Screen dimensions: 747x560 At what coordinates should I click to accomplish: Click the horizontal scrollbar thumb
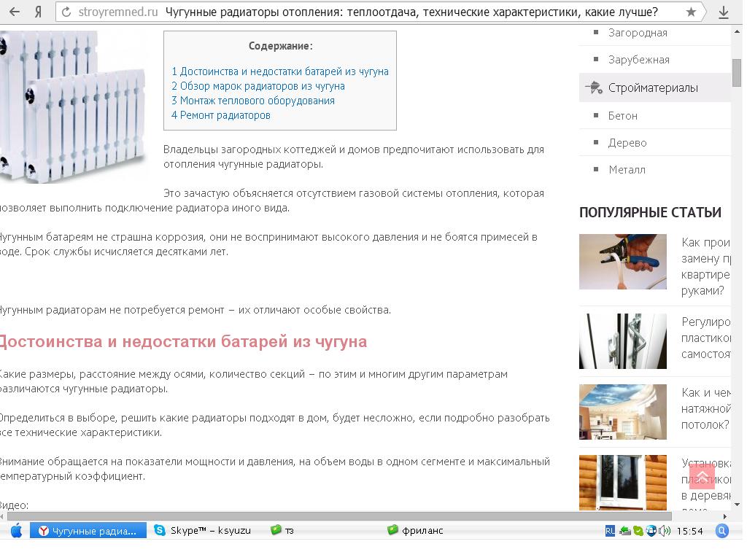coord(339,516)
